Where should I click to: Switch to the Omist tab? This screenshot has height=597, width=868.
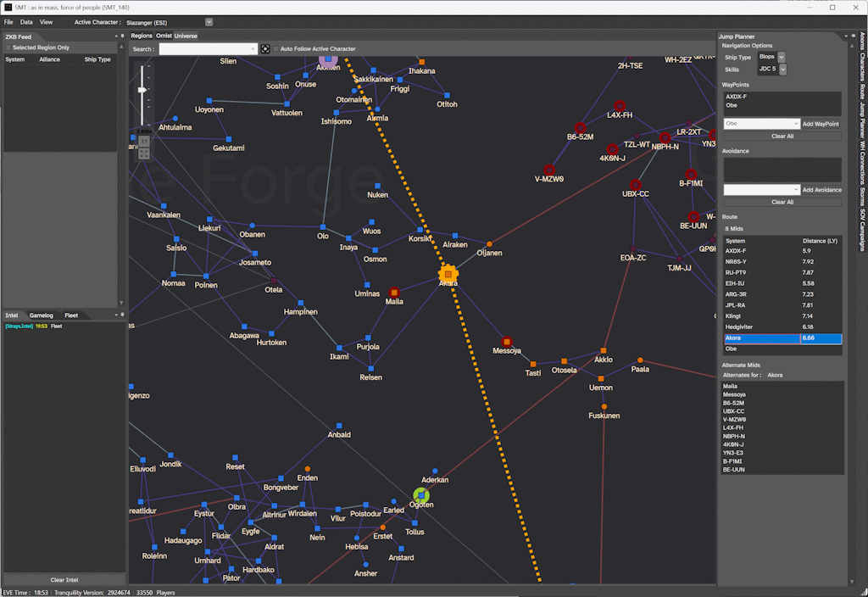tap(164, 36)
